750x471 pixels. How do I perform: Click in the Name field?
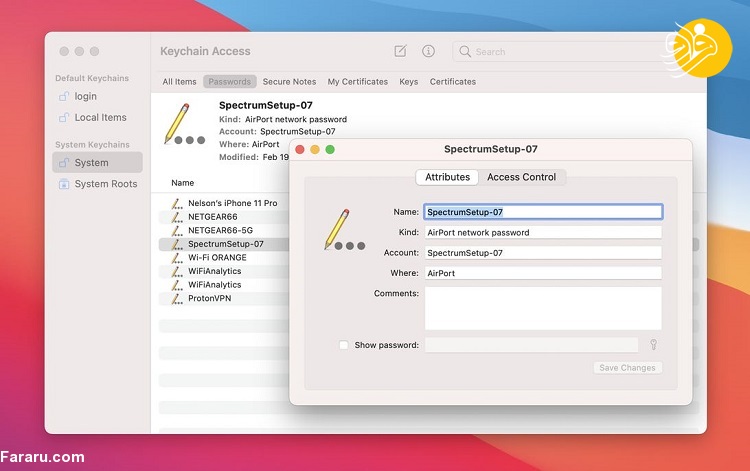point(543,212)
